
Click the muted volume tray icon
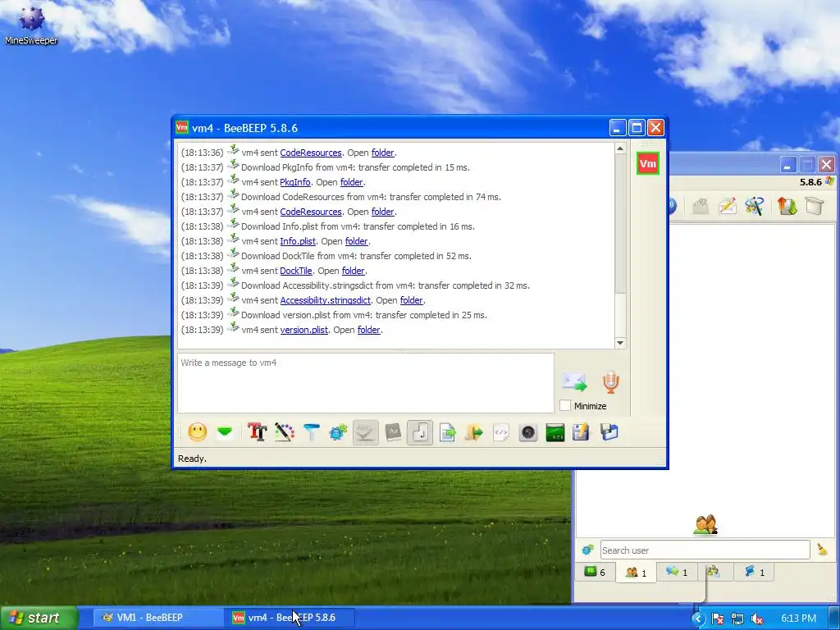pyautogui.click(x=757, y=619)
